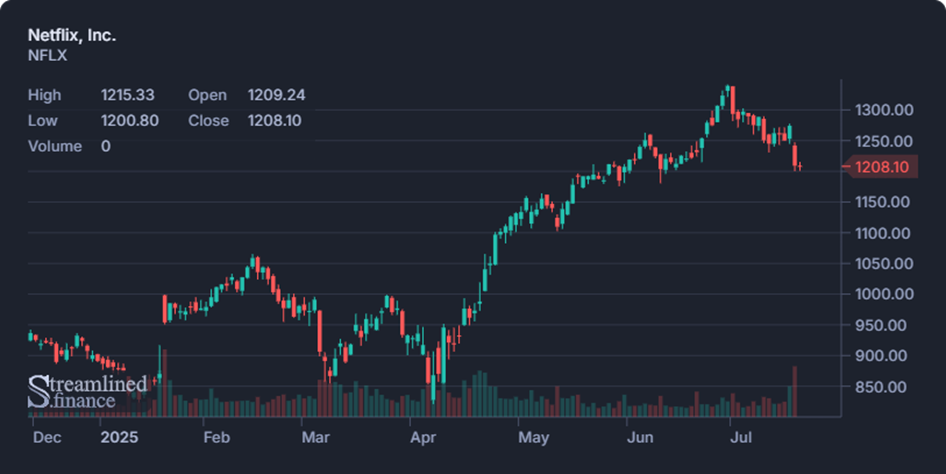This screenshot has height=474, width=946.
Task: Click the 1000.00 price axis label
Action: [x=884, y=294]
